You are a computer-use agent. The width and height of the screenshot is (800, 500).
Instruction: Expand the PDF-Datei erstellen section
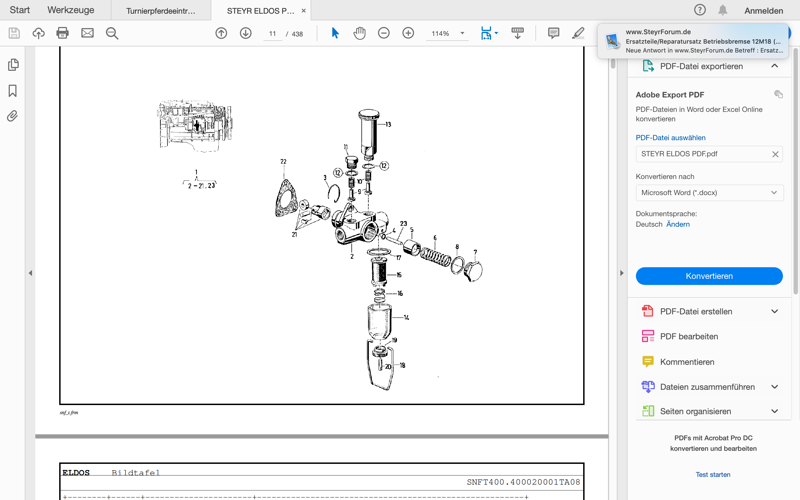pyautogui.click(x=774, y=311)
